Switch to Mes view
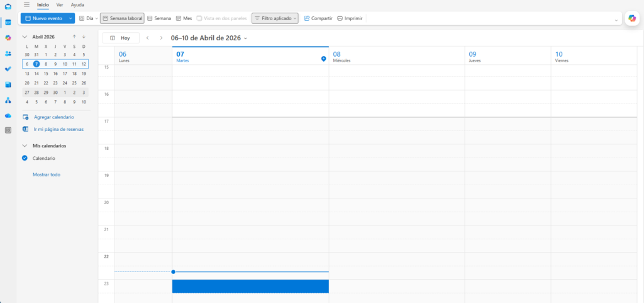644x303 pixels. (184, 18)
